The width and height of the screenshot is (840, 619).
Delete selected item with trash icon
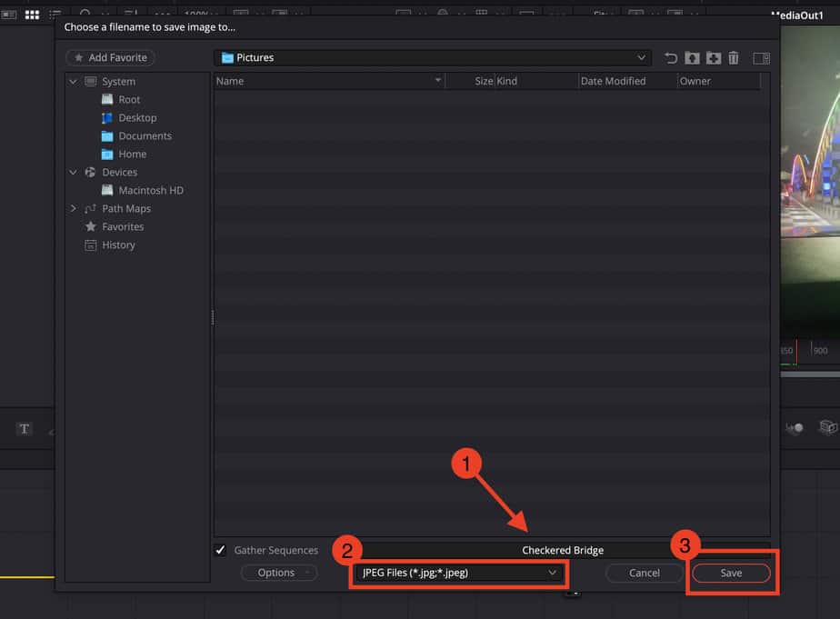734,58
